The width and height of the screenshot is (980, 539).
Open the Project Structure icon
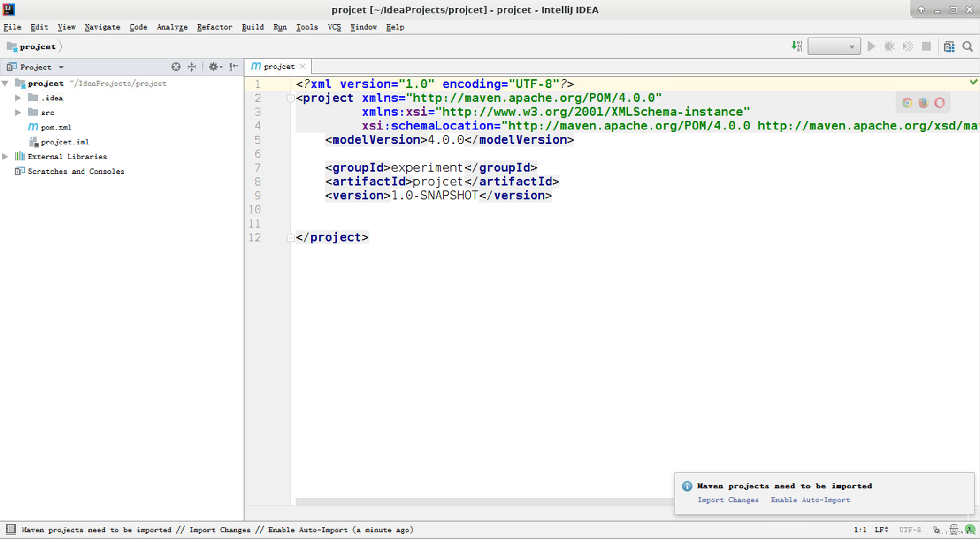point(949,46)
